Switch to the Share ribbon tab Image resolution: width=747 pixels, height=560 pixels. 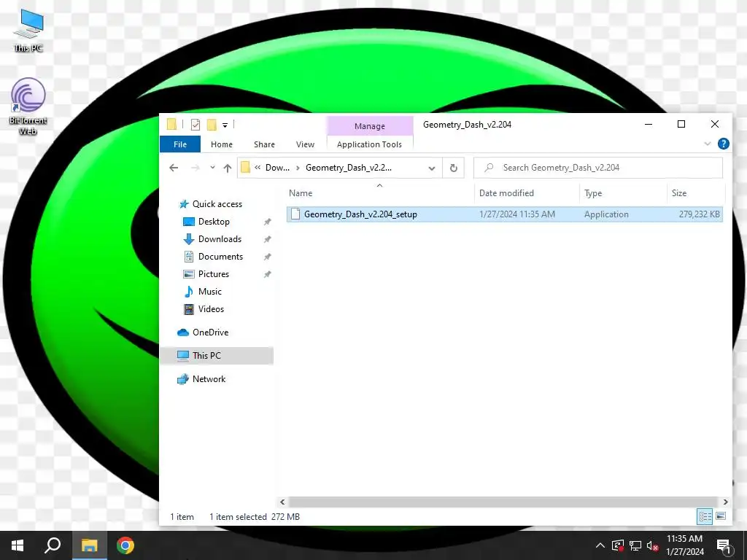(264, 144)
